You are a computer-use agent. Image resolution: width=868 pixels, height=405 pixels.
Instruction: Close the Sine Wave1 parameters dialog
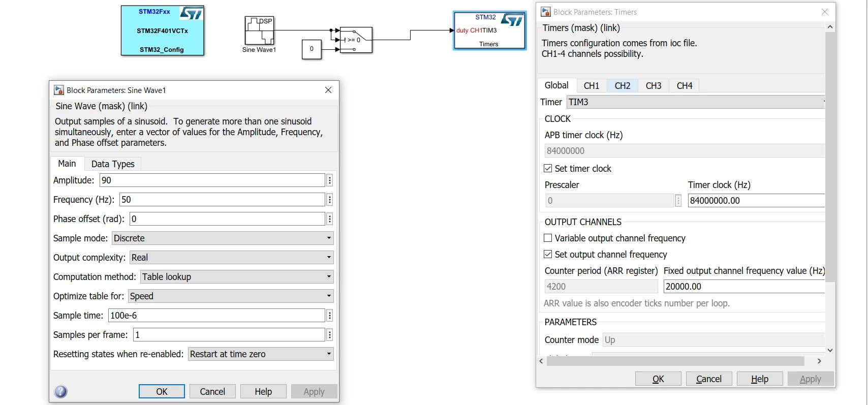328,90
